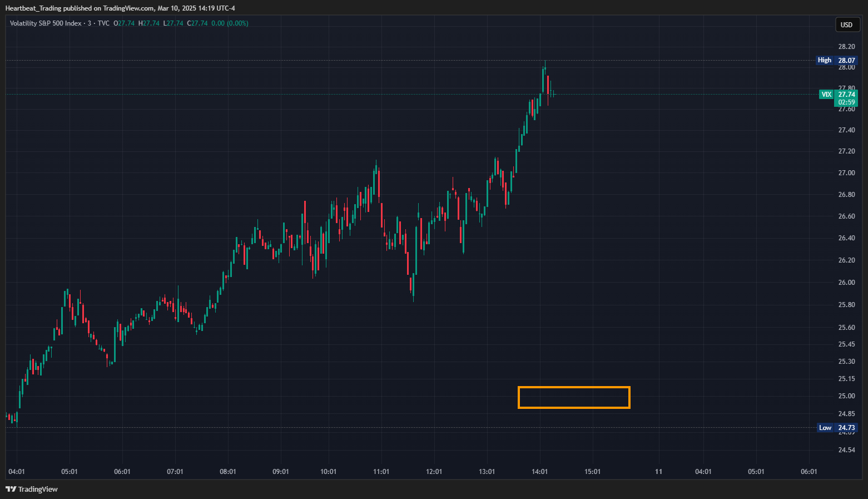868x499 pixels.
Task: Click the 11:01 time axis label
Action: 381,472
